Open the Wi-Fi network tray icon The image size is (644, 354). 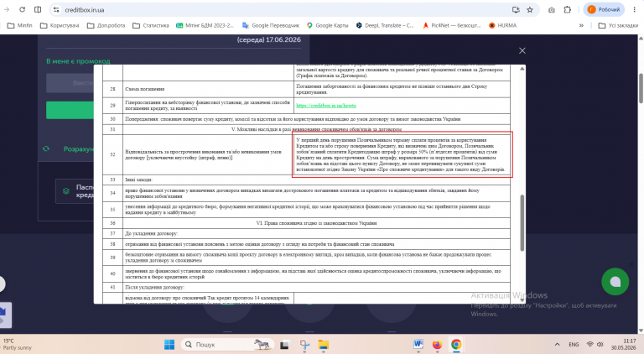589,345
